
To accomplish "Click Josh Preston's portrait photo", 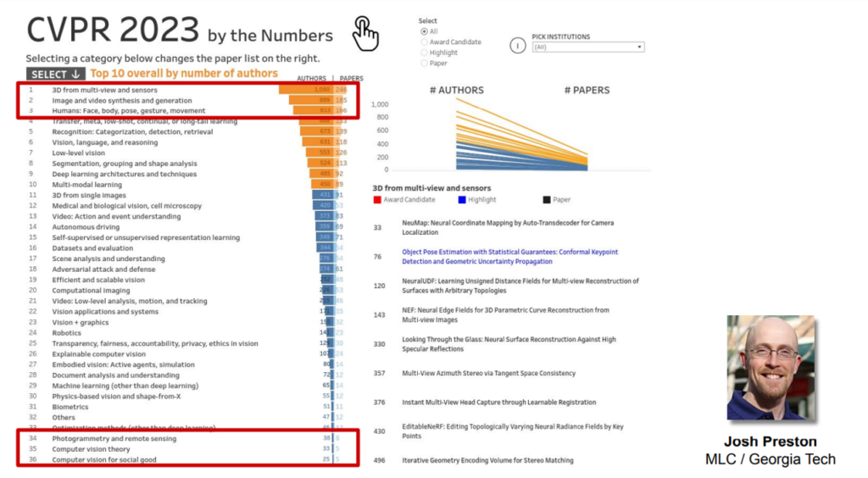I will click(x=771, y=367).
